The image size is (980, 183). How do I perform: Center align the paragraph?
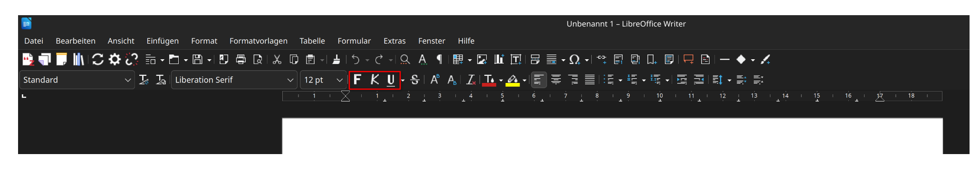point(556,80)
